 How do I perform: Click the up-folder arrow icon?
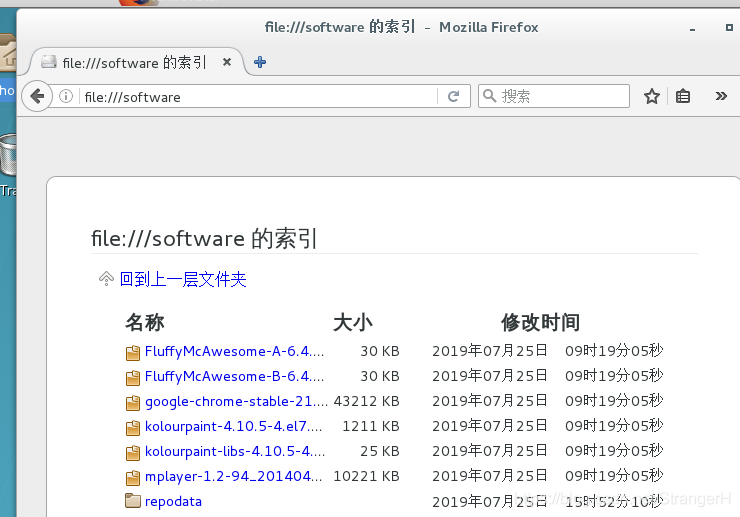click(106, 279)
